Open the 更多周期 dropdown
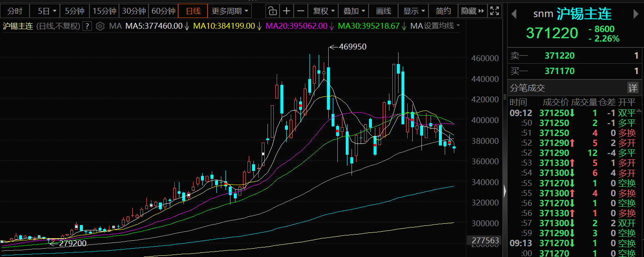644x257 pixels. [229, 11]
